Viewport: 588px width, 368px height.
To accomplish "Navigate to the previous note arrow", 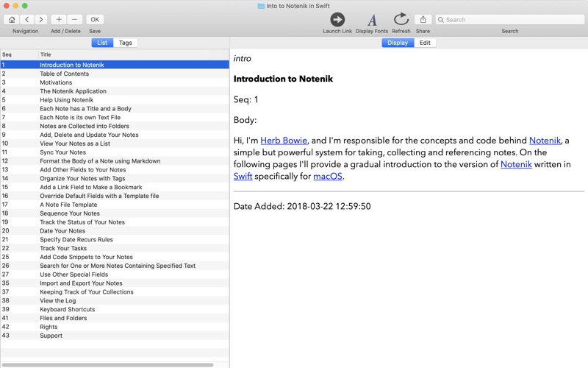I will pos(27,20).
